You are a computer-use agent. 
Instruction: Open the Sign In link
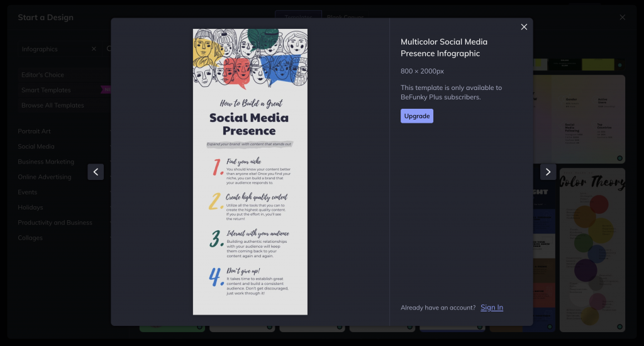[491, 308]
